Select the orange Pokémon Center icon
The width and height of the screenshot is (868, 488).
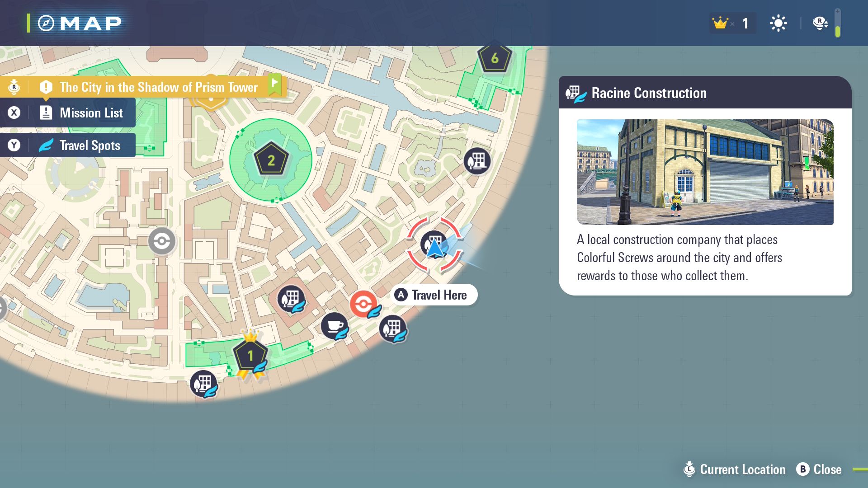click(x=363, y=304)
